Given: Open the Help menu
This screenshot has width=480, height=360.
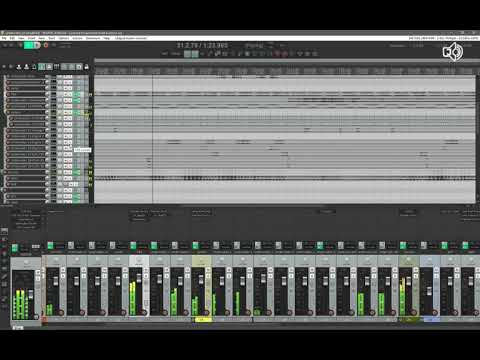Looking at the screenshot, I should pyautogui.click(x=107, y=38).
